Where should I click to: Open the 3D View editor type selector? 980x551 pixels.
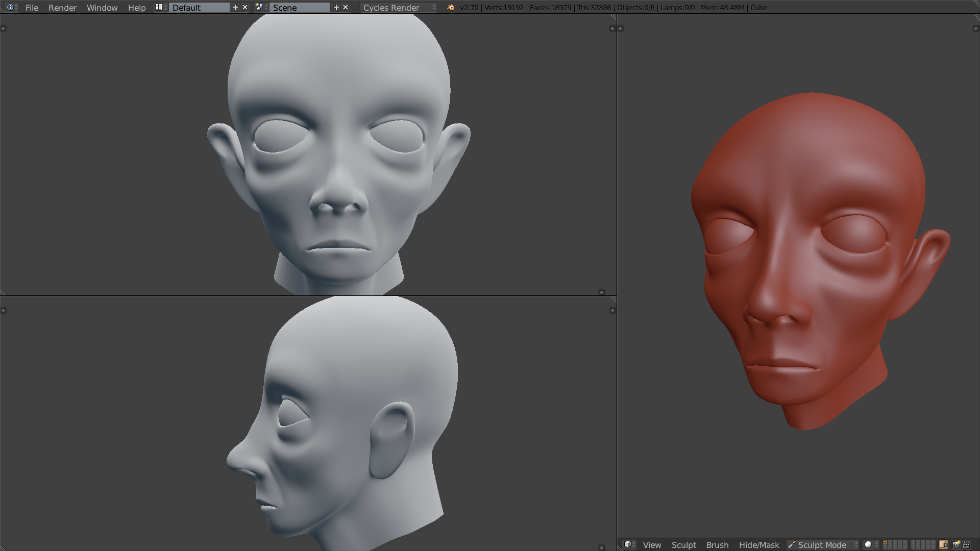[x=630, y=544]
